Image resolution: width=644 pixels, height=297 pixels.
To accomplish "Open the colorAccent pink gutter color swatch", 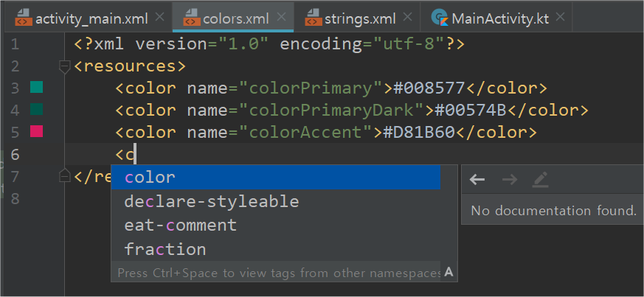I will (x=37, y=132).
